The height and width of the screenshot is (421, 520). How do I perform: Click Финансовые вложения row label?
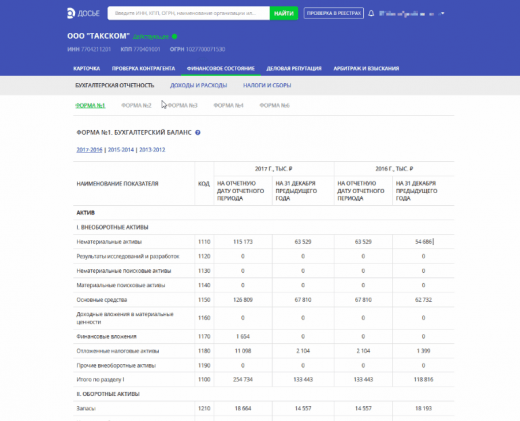107,336
